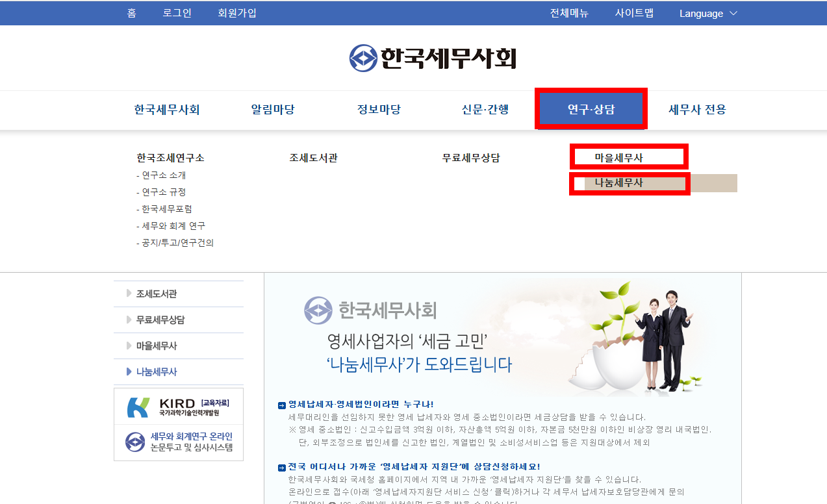Viewport: 827px width, 504px height.
Task: Open 마을세무사 in the dropdown submenu
Action: 618,157
